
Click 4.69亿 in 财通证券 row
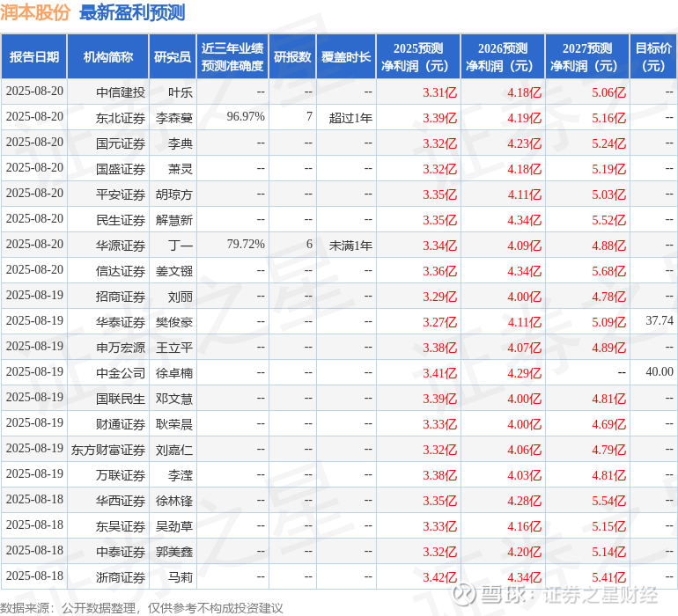[x=608, y=424]
